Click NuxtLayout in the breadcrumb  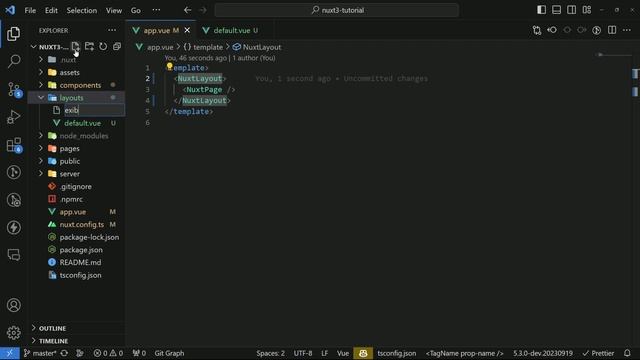click(262, 47)
